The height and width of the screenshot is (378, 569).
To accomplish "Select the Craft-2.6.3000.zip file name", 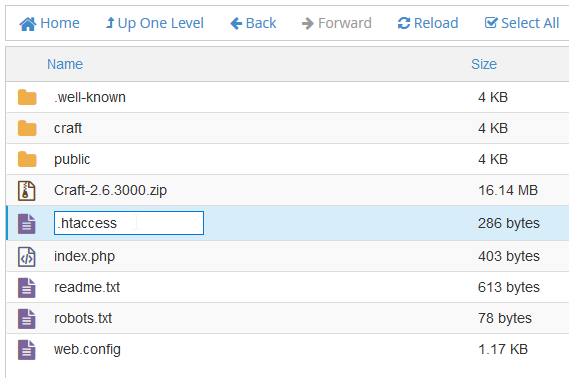I will click(x=110, y=190).
